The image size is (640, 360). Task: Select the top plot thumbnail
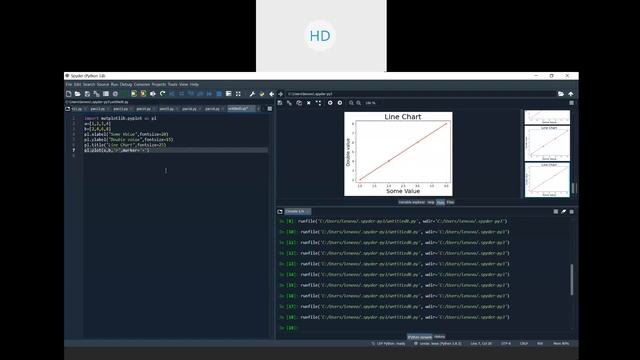(x=547, y=117)
